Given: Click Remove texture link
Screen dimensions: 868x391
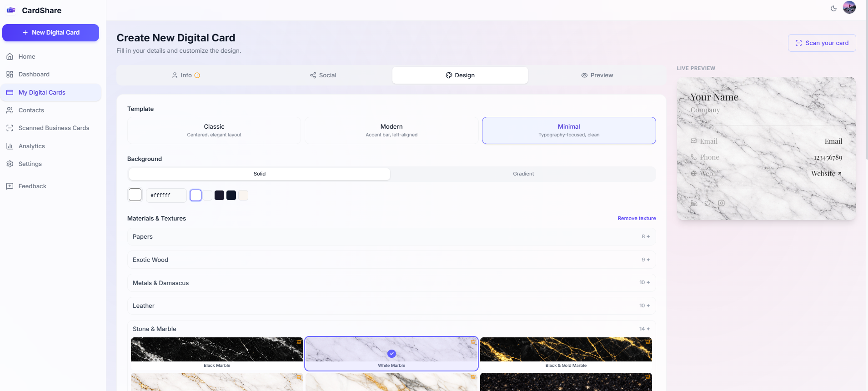Looking at the screenshot, I should [637, 218].
